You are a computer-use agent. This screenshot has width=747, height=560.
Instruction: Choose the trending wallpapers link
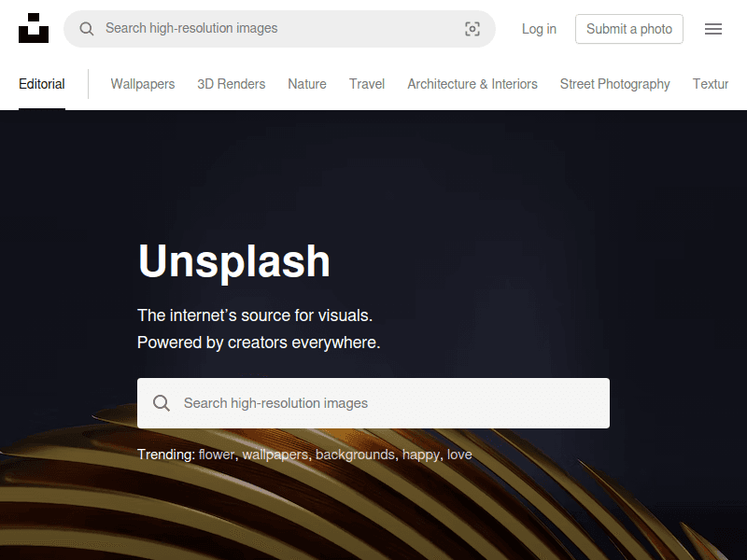point(275,455)
